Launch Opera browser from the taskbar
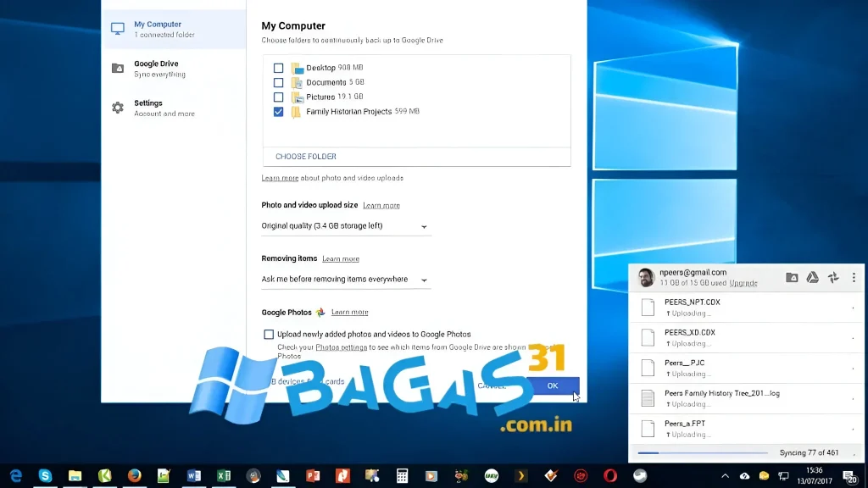 [x=610, y=476]
